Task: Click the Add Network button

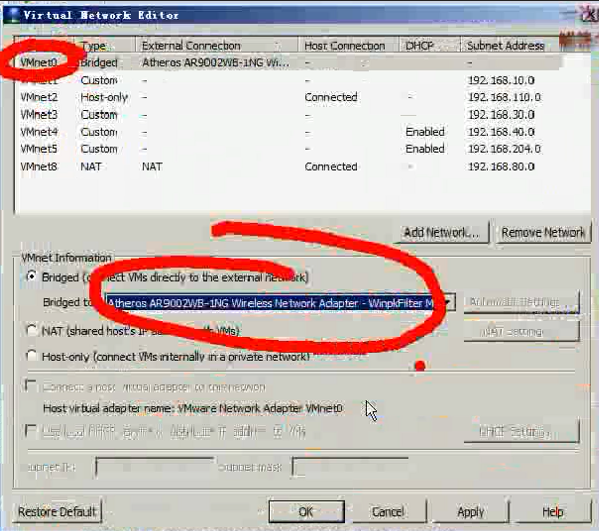Action: click(442, 232)
